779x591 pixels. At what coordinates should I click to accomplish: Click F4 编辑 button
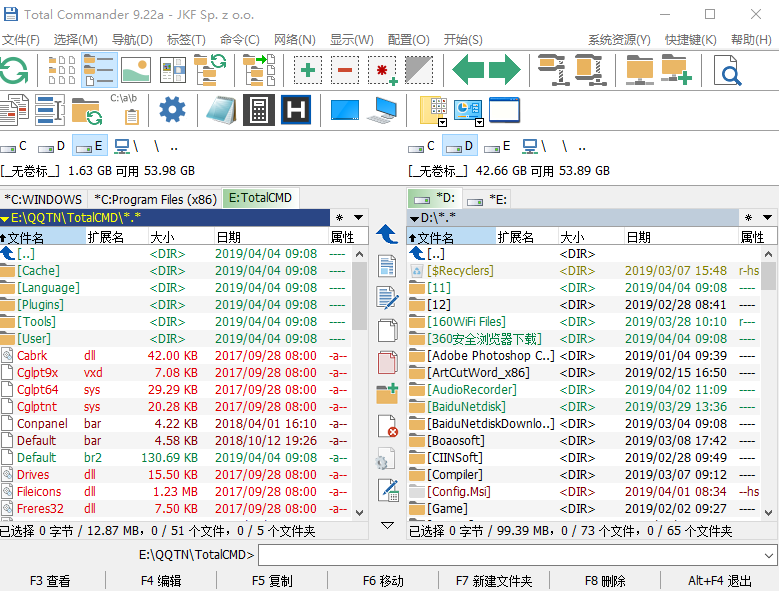pyautogui.click(x=161, y=581)
